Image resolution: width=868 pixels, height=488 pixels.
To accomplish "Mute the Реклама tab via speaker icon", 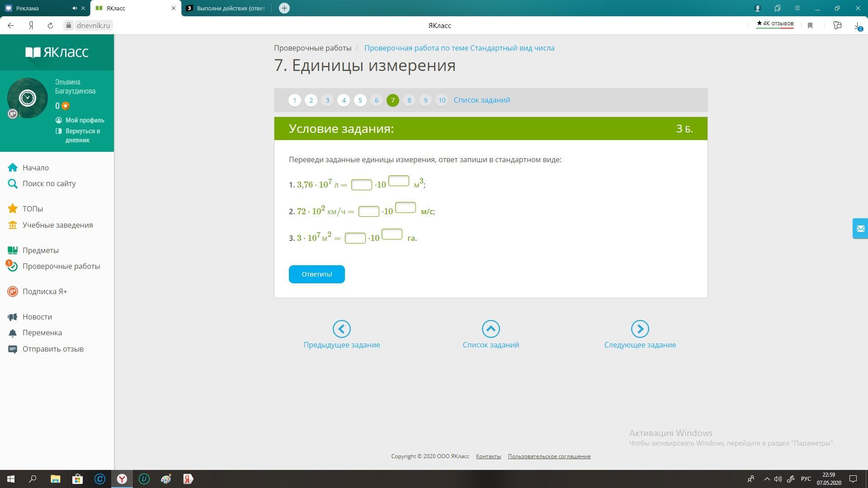I will point(75,8).
